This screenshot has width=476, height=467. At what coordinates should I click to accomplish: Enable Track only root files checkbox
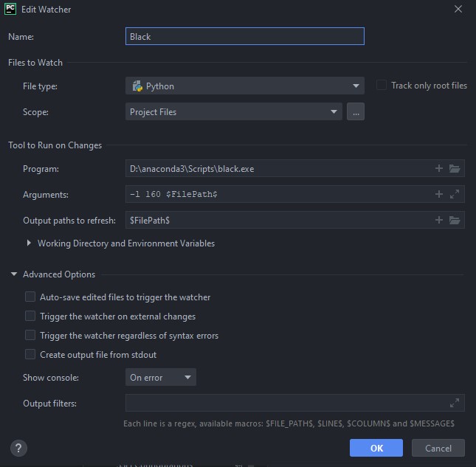pos(382,86)
